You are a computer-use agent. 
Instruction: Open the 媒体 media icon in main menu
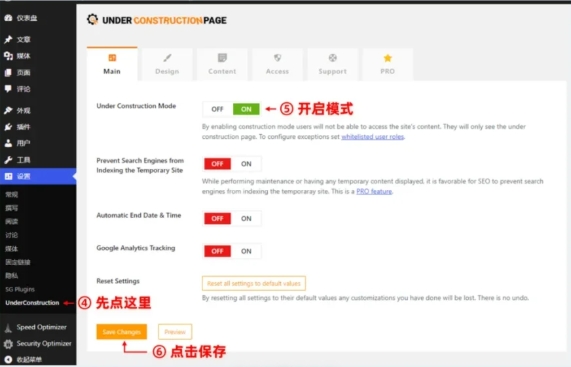(x=8, y=56)
